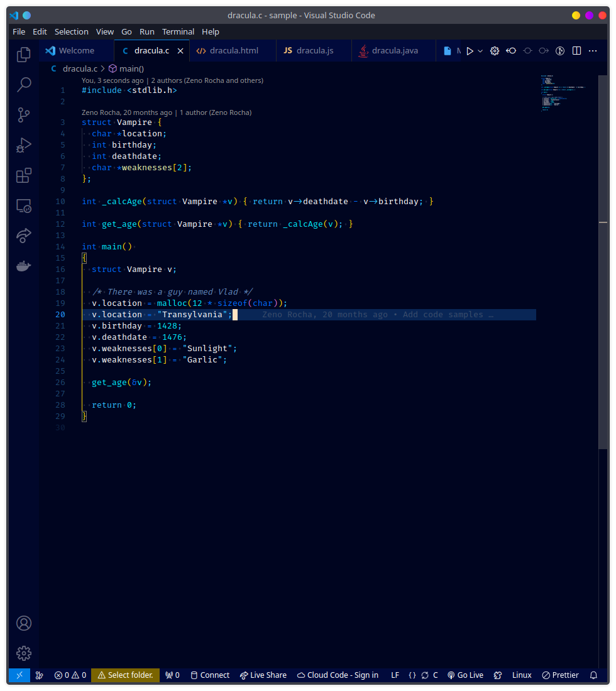Open the Search view in activity bar

coord(24,85)
